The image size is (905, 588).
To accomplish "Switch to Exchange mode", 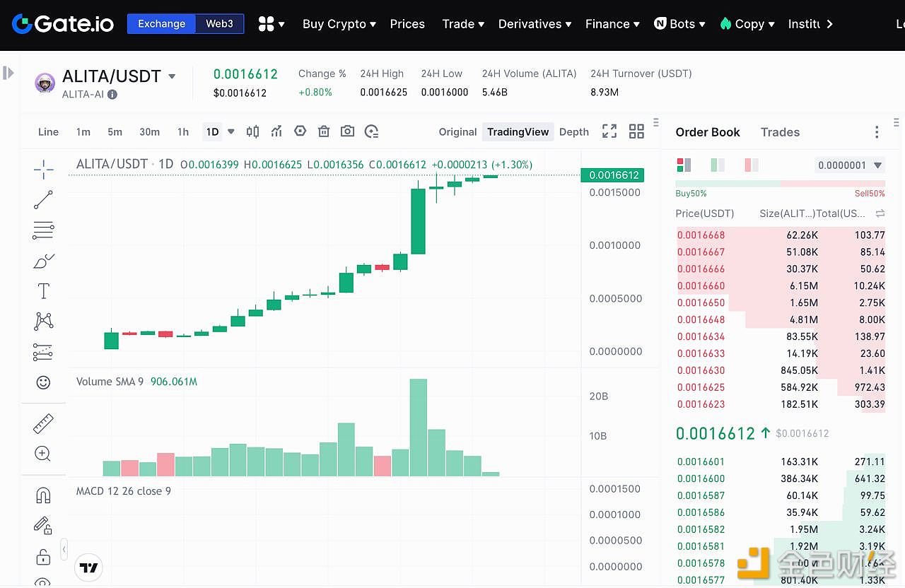I will click(x=162, y=24).
